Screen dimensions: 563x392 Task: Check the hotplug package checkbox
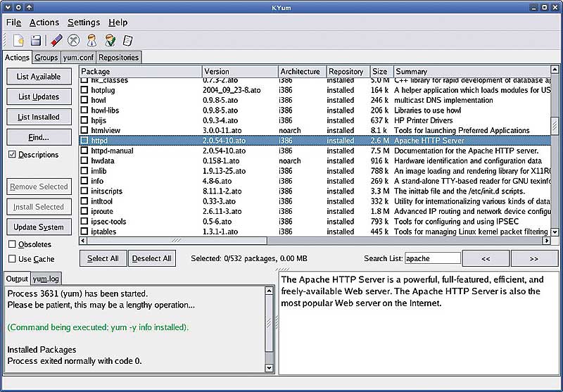click(84, 90)
